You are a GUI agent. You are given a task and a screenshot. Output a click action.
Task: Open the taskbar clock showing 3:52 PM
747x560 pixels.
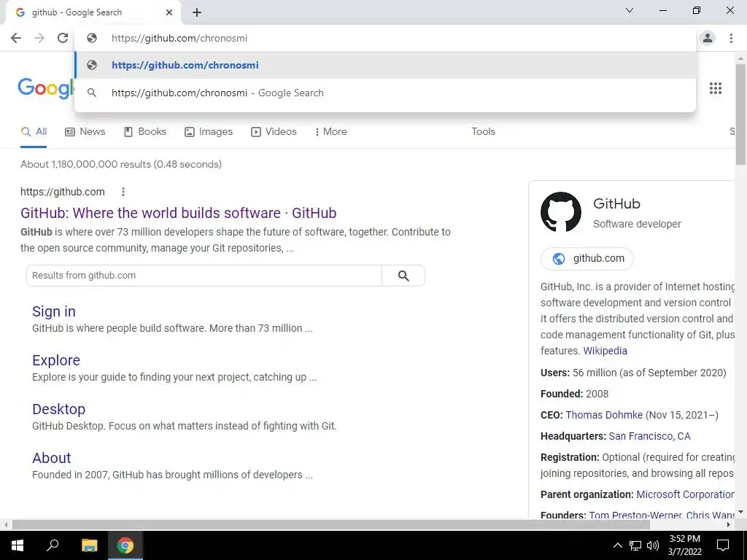684,545
